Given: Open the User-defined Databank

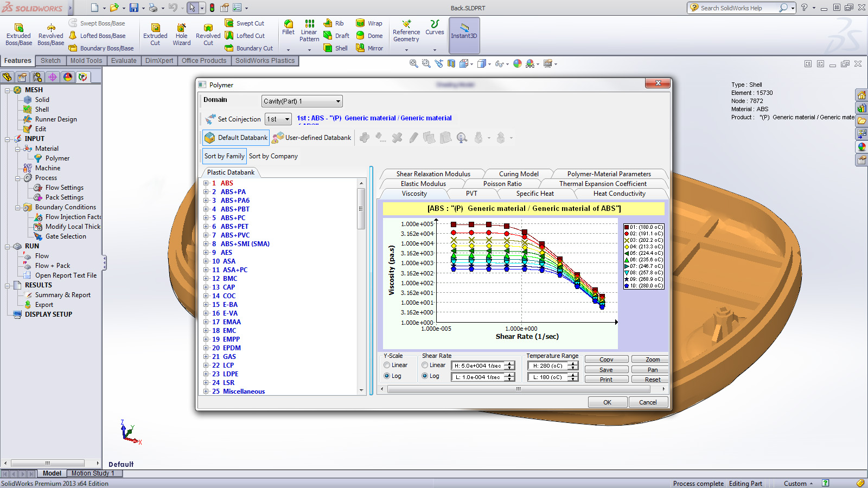Looking at the screenshot, I should pyautogui.click(x=311, y=138).
